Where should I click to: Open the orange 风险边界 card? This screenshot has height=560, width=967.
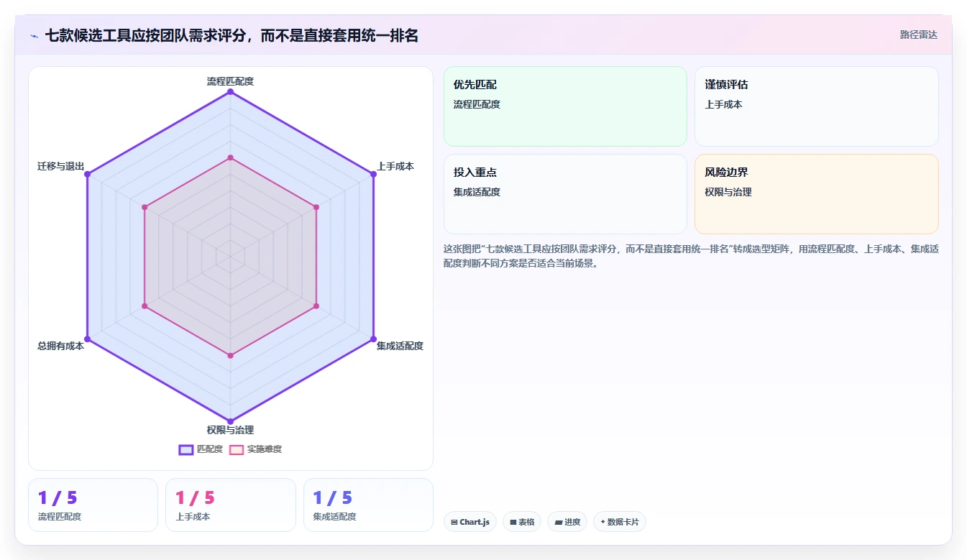click(x=817, y=194)
